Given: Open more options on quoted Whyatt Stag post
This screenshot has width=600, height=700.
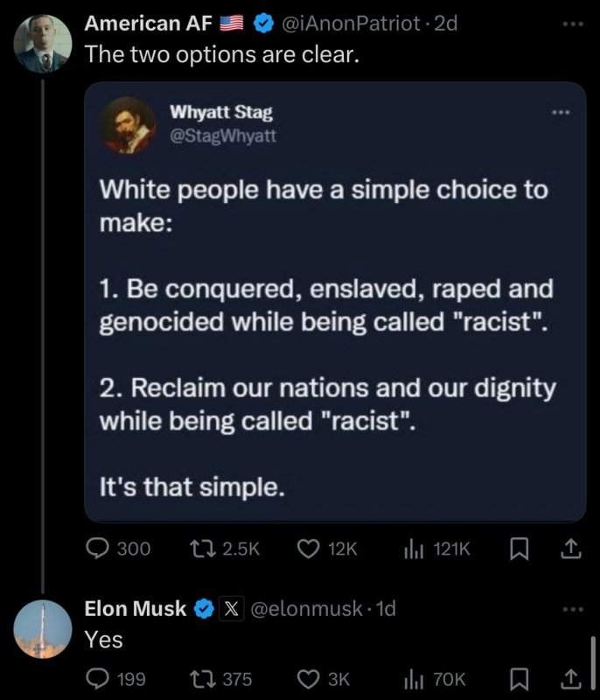Looking at the screenshot, I should tap(560, 113).
